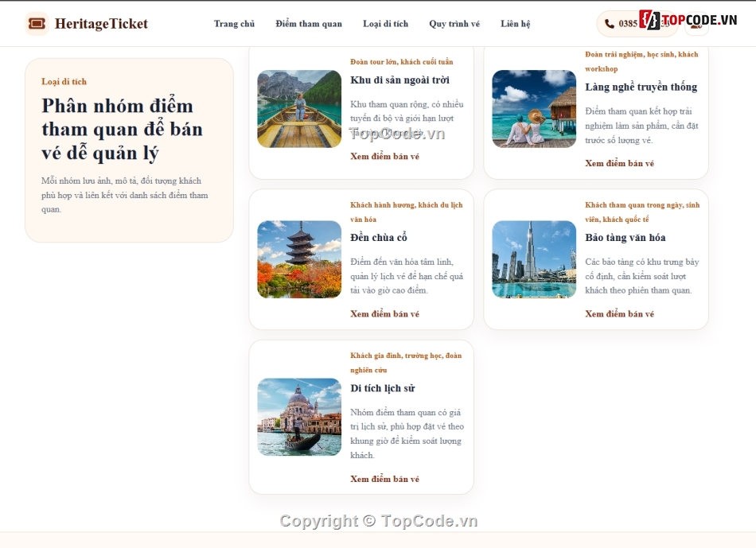The height and width of the screenshot is (548, 756).
Task: Click Xem điểm bán vé under Làng nghề
Action: coord(620,163)
